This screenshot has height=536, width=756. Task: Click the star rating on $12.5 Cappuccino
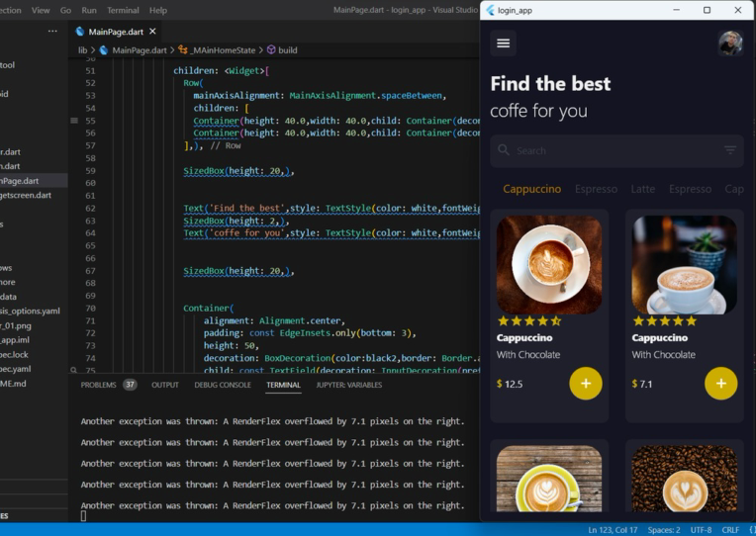[529, 320]
